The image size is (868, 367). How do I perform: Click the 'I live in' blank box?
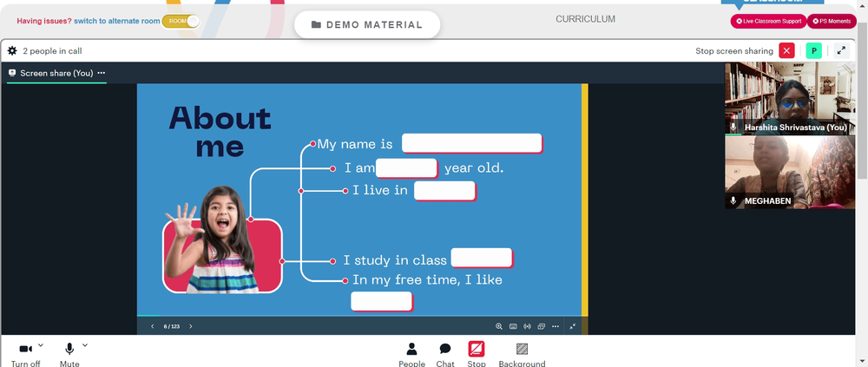pyautogui.click(x=444, y=191)
